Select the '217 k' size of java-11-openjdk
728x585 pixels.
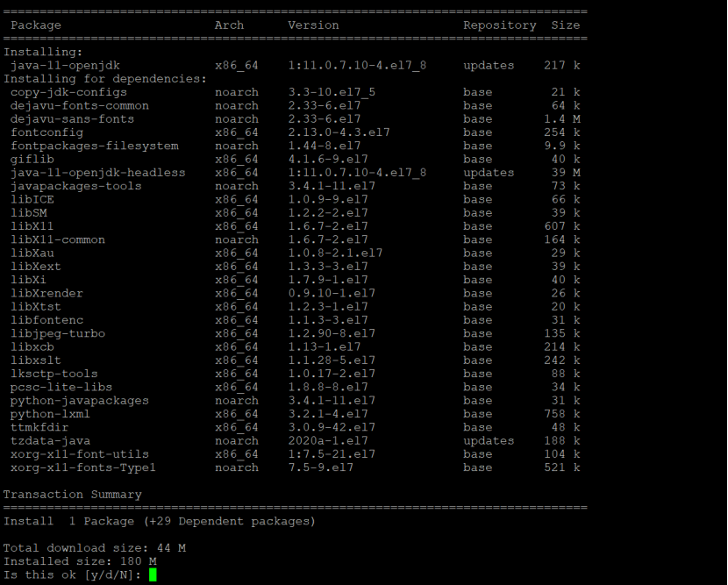[562, 66]
